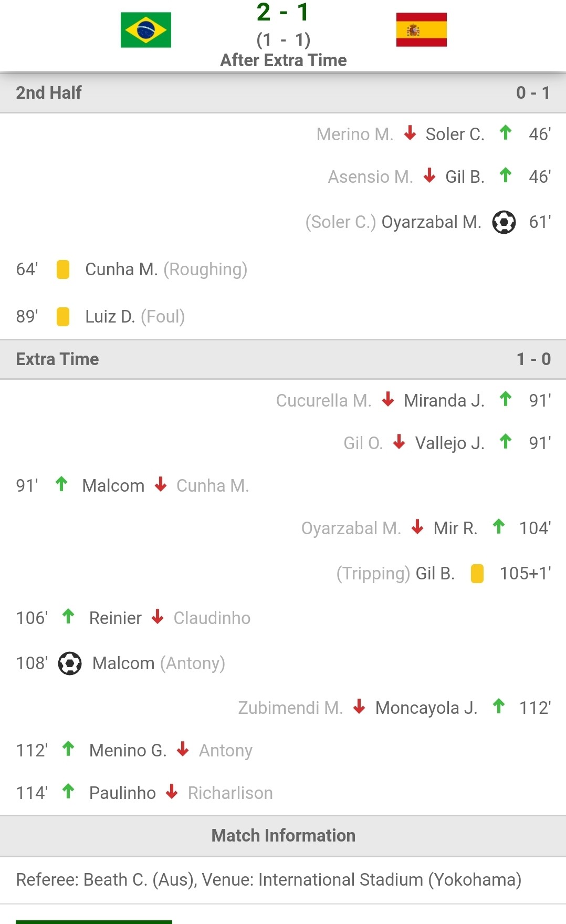Tap the Spain flag icon
Image resolution: width=566 pixels, height=924 pixels.
(421, 30)
